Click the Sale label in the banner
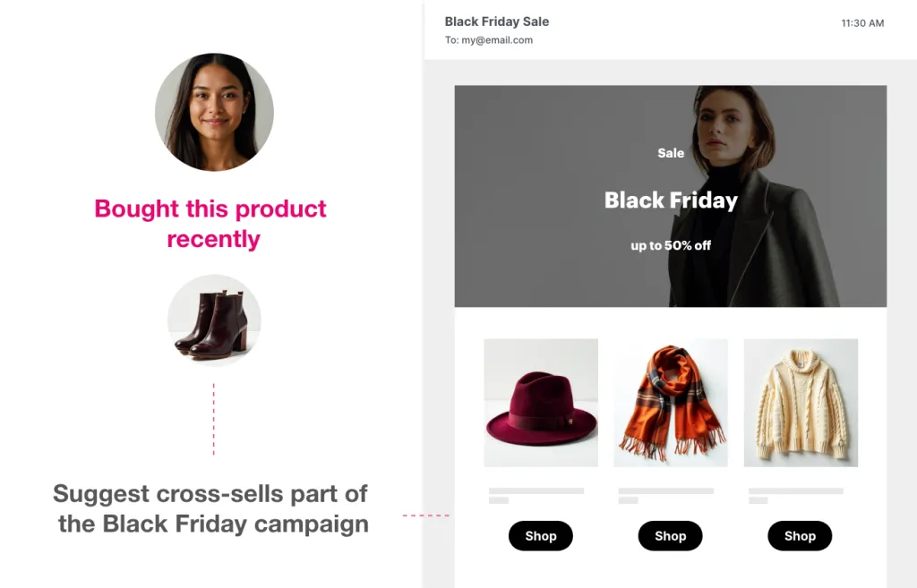Screen dimensions: 917x588 671,153
